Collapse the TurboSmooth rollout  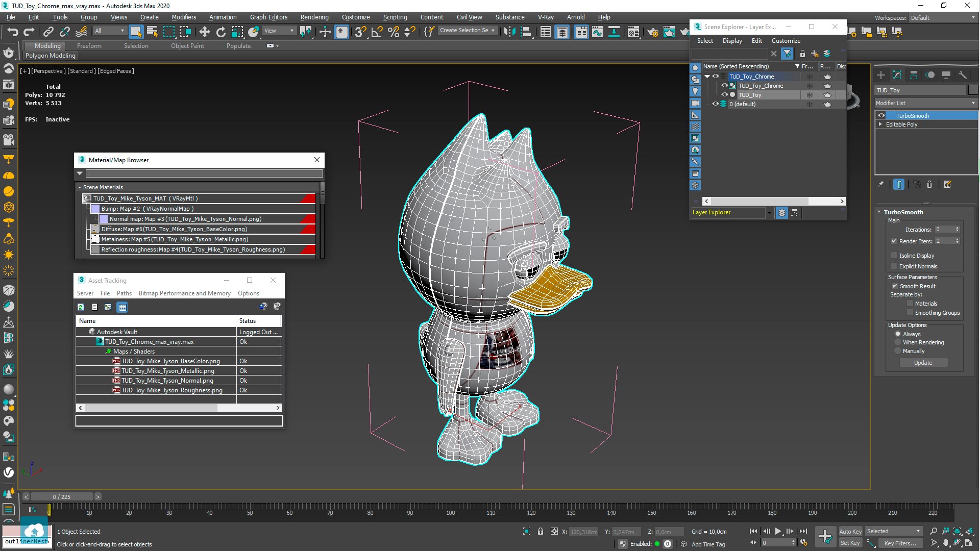coord(879,212)
